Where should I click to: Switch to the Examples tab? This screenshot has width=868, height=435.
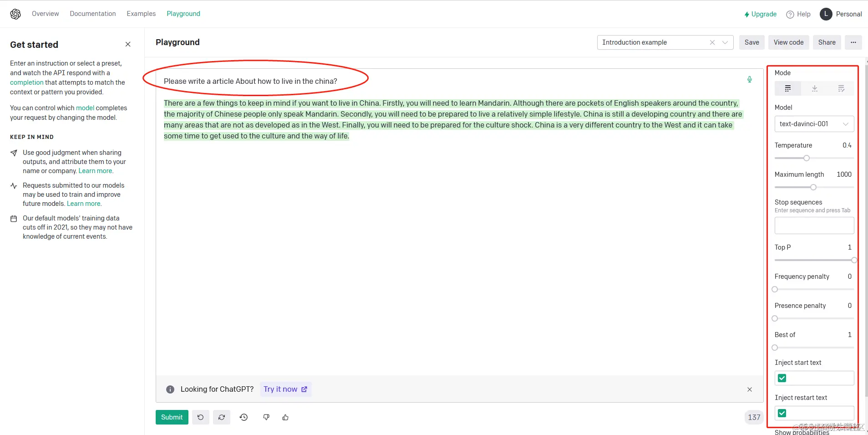pyautogui.click(x=141, y=13)
